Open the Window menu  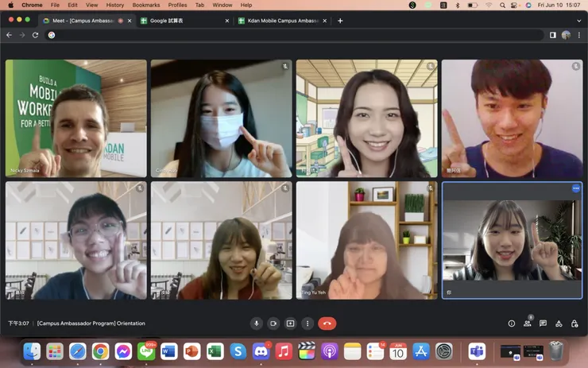pos(222,5)
